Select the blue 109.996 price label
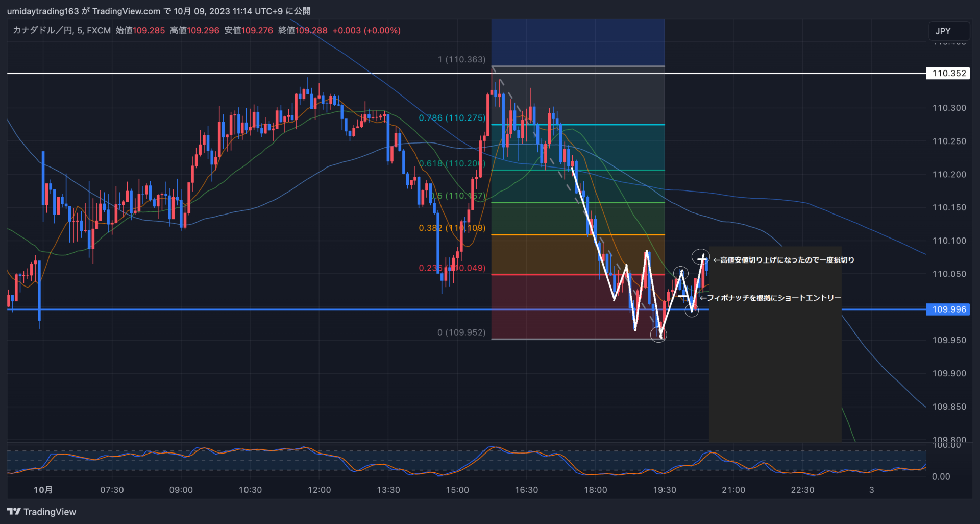 948,309
